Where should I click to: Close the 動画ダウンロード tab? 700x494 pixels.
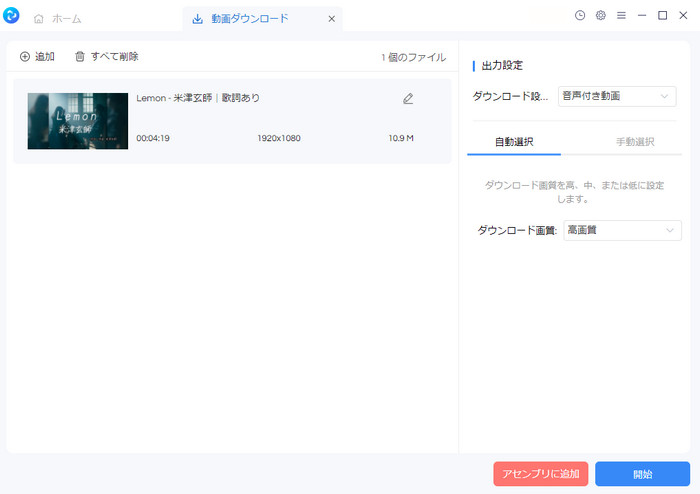(332, 19)
